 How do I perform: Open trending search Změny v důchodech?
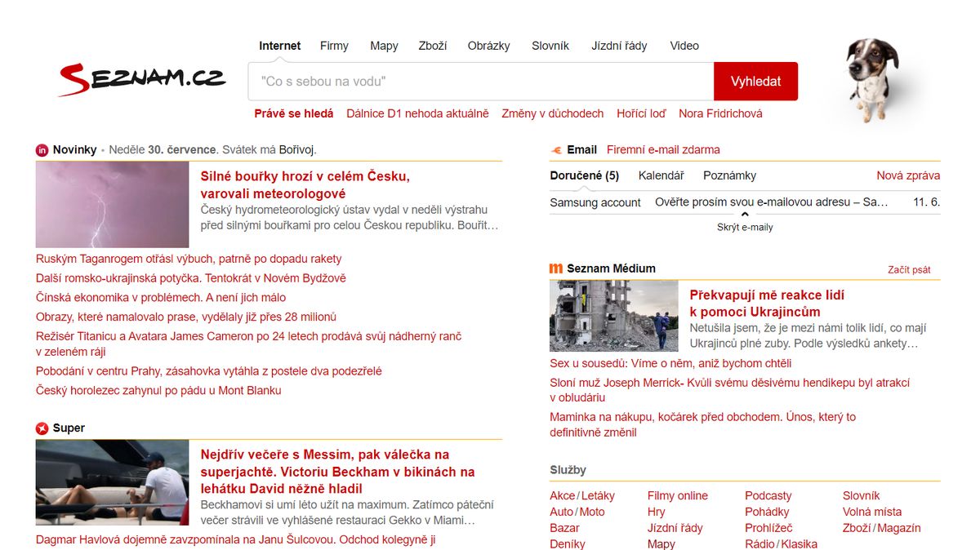(553, 113)
